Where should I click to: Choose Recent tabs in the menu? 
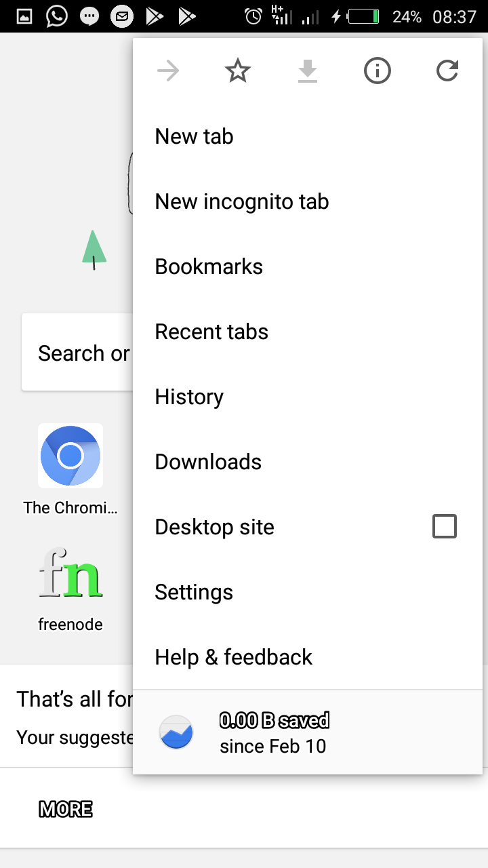tap(308, 332)
